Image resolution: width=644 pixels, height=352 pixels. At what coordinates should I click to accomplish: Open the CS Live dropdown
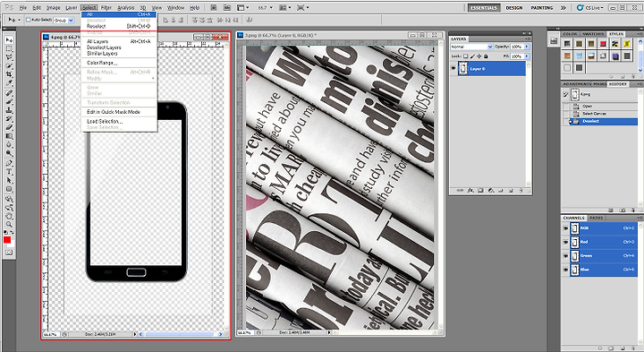click(590, 7)
